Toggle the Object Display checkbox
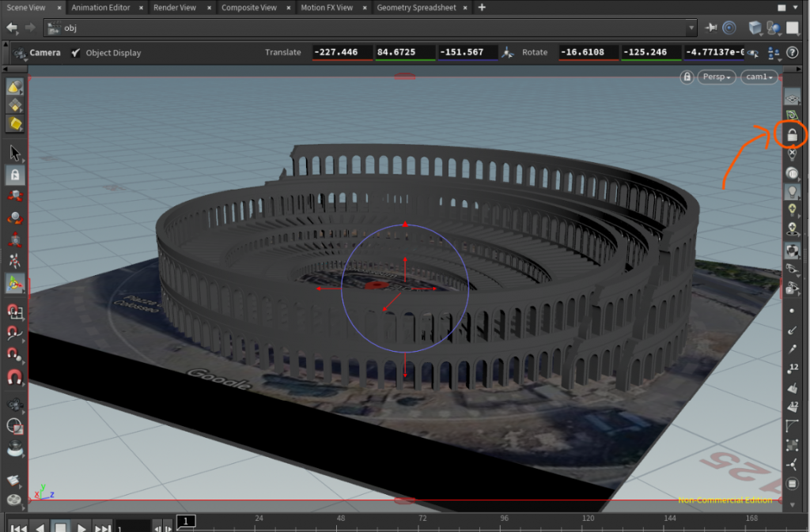Screen dimensions: 810x532 [x=77, y=52]
